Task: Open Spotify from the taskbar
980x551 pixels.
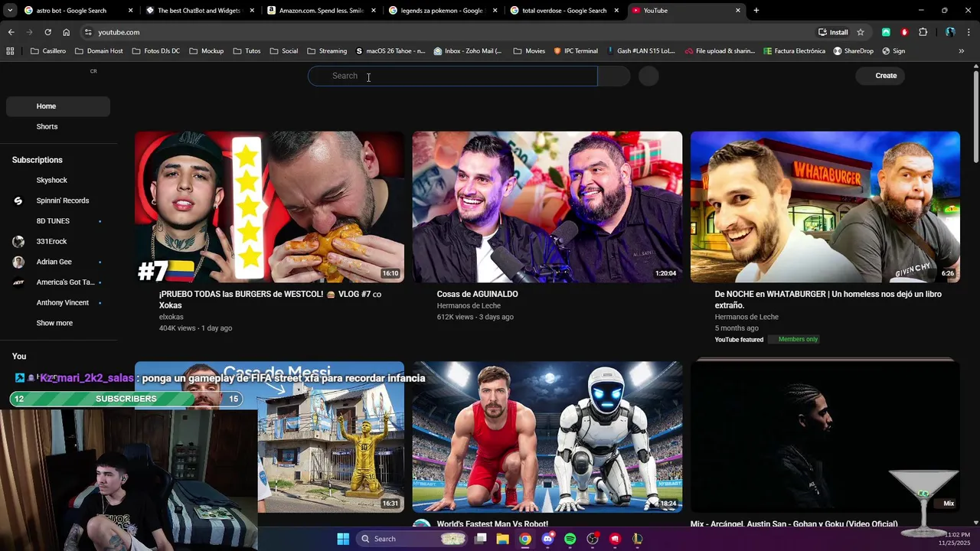Action: [x=570, y=539]
